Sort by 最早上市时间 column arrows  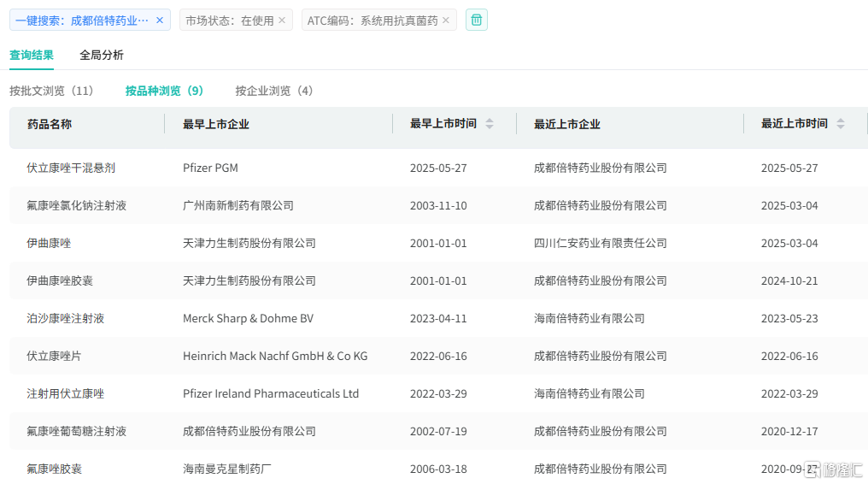[x=490, y=123]
